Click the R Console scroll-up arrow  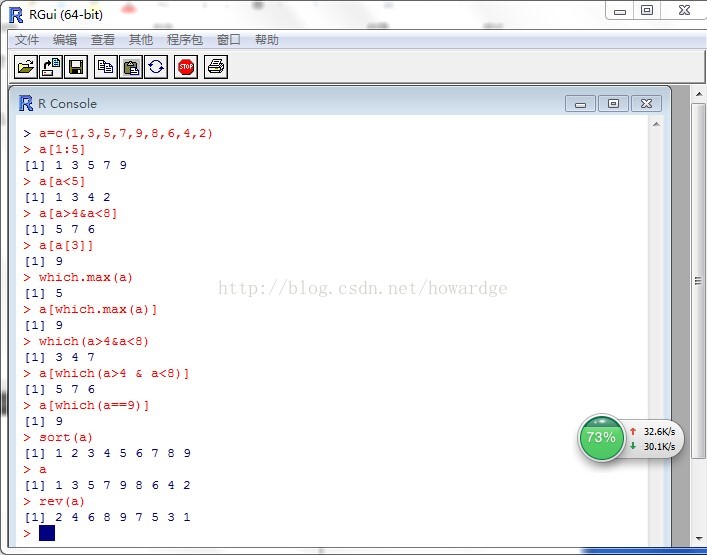[656, 124]
